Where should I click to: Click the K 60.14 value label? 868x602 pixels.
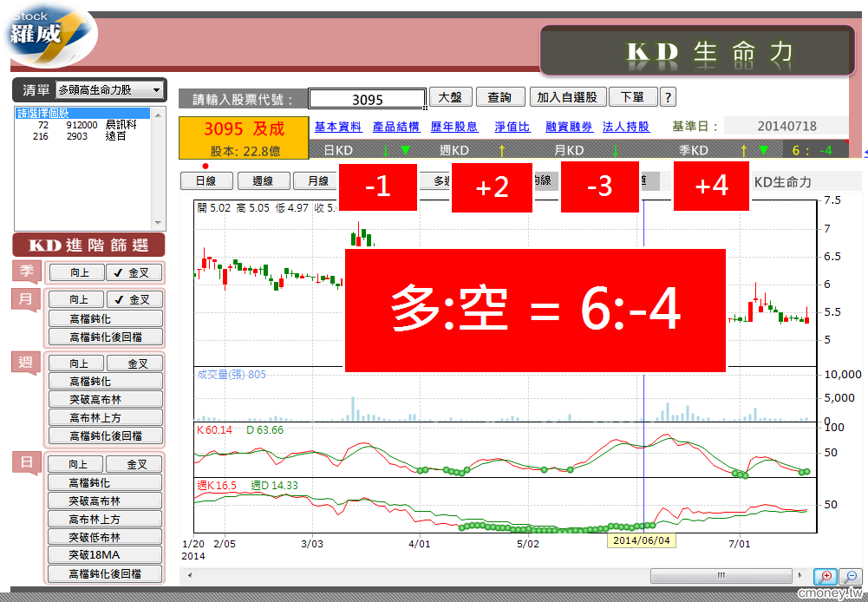pos(214,429)
